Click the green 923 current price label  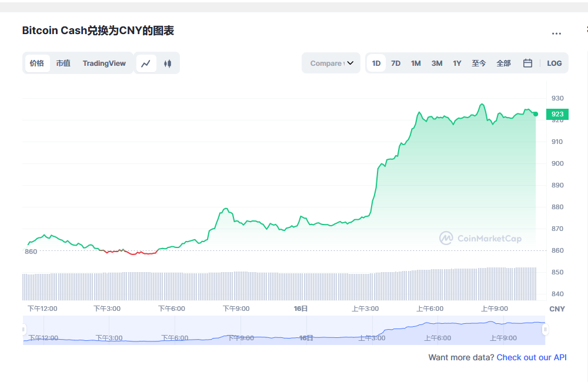coord(557,115)
